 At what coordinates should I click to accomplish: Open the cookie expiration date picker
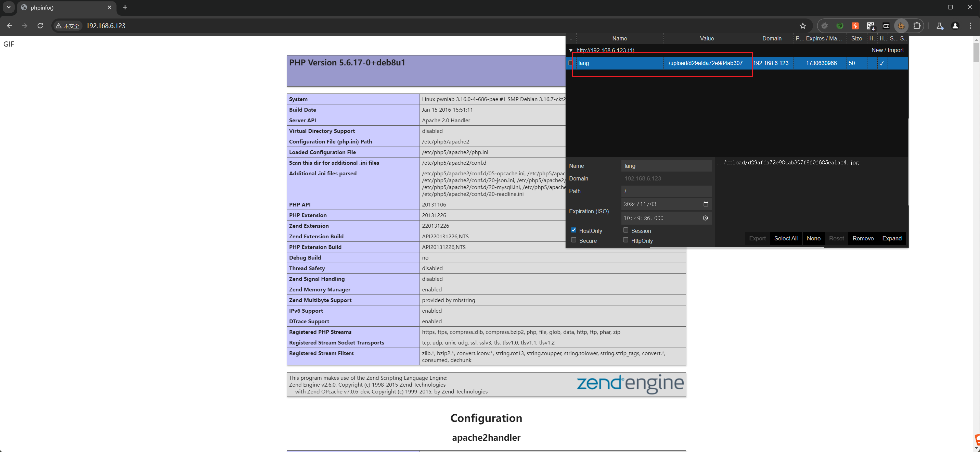[705, 204]
